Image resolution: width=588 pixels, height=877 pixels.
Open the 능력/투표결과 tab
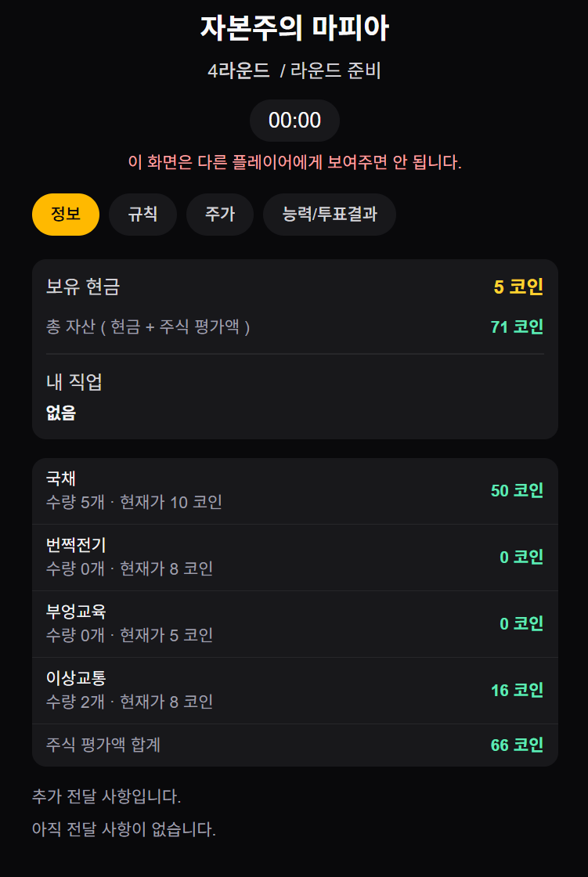330,215
